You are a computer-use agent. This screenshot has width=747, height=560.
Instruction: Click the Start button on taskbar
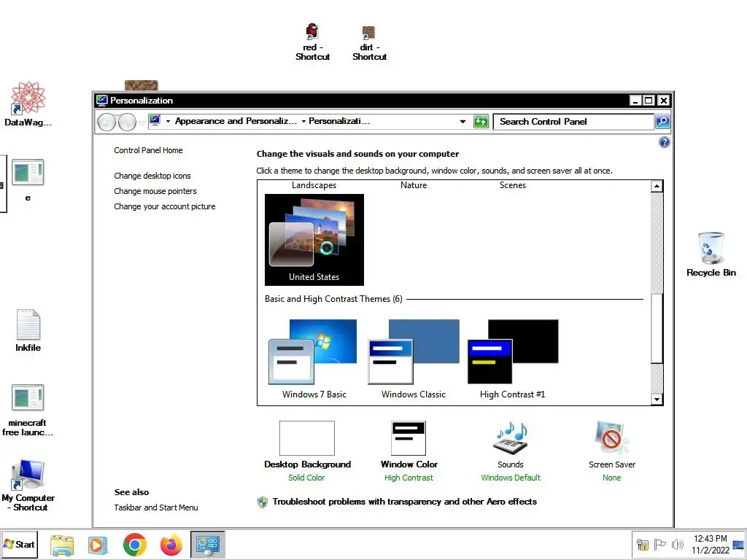tap(19, 544)
